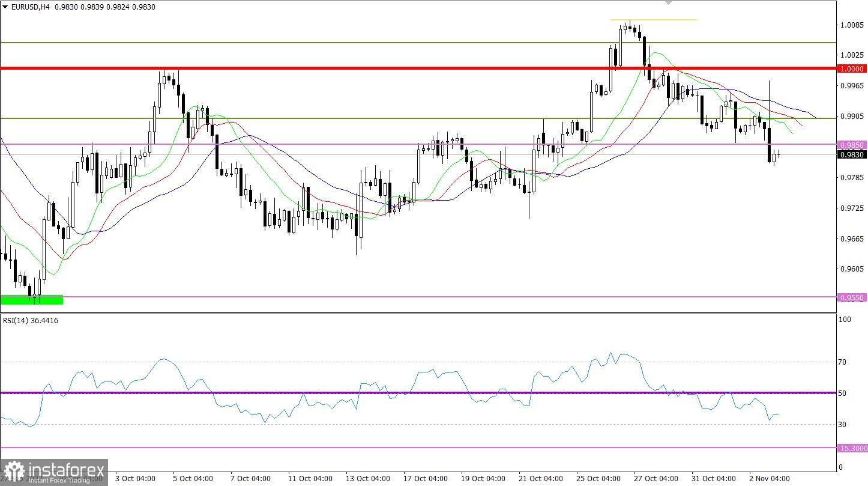
Task: Click the 21 Oct 04:00 date label
Action: click(x=541, y=479)
